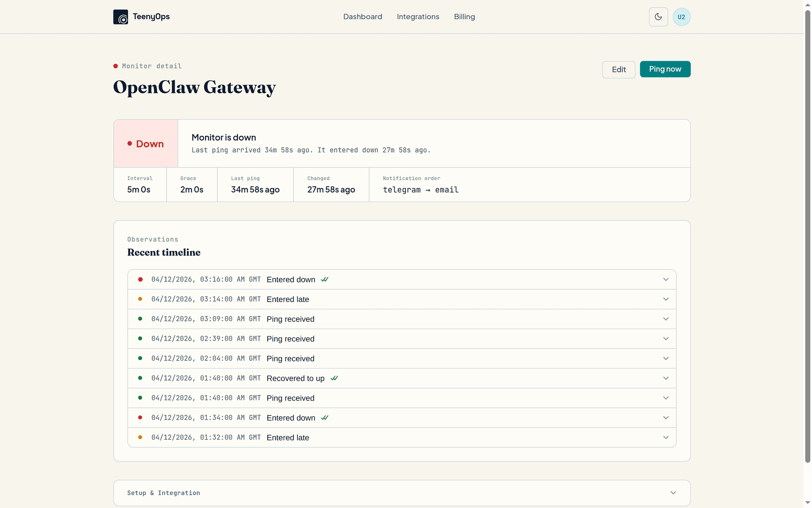The height and width of the screenshot is (508, 812).
Task: Go to Integrations page
Action: pos(418,17)
